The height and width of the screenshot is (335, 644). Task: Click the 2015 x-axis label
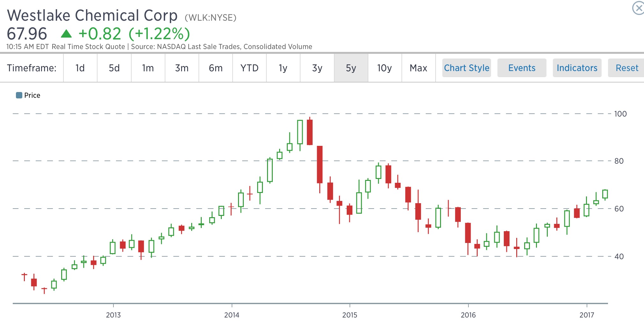350,315
